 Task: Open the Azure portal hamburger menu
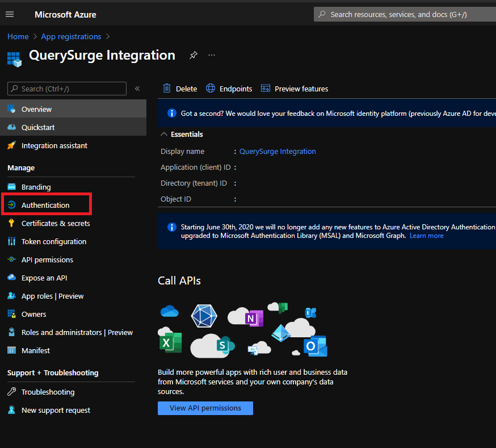[x=10, y=14]
